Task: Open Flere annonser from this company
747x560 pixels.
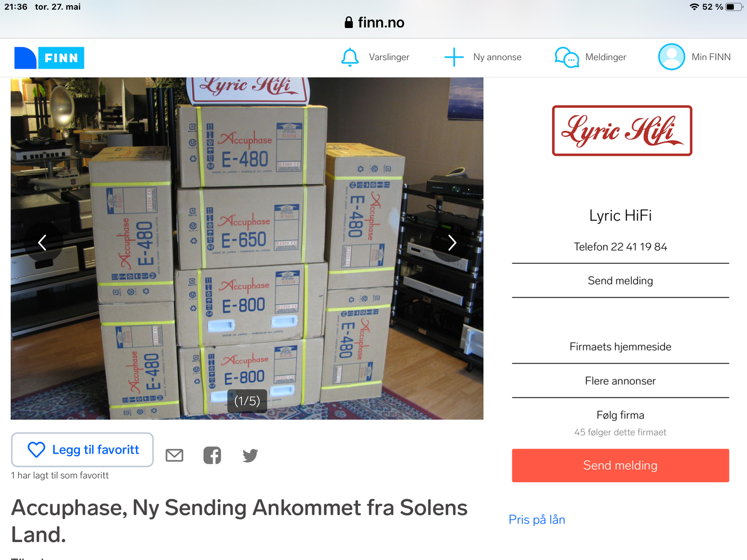Action: [620, 381]
